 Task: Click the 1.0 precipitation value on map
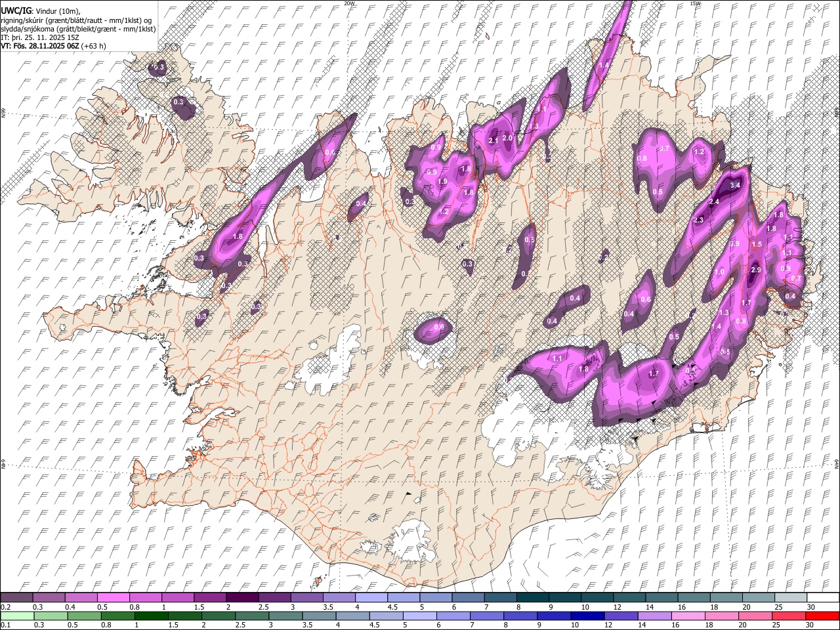pos(719,272)
